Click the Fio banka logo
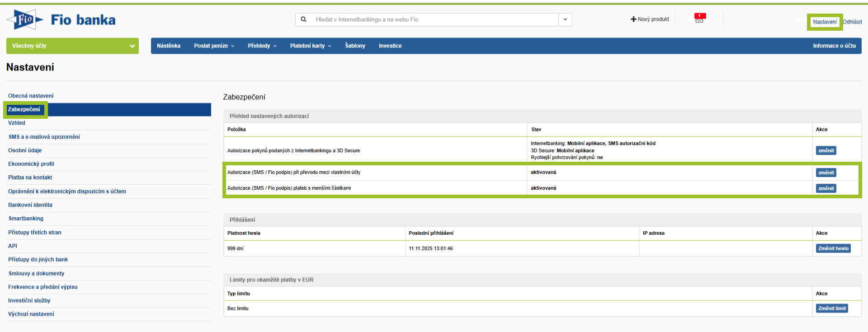Screen dimensions: 868x332 61,20
